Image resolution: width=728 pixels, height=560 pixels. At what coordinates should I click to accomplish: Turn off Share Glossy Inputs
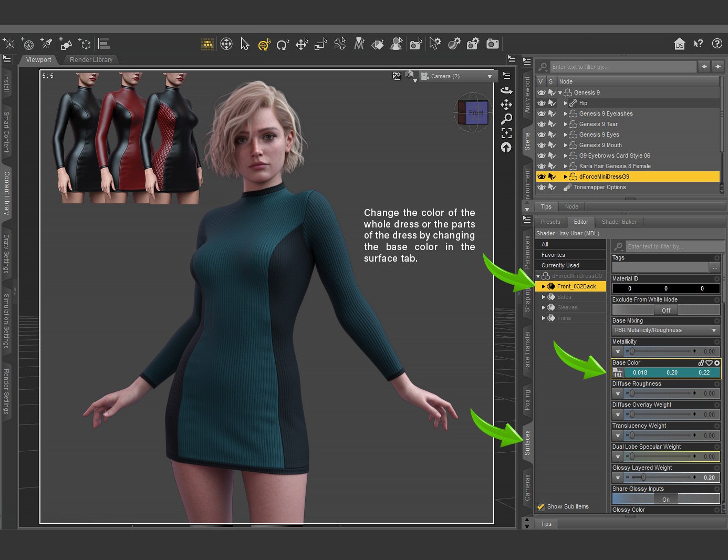tap(665, 499)
